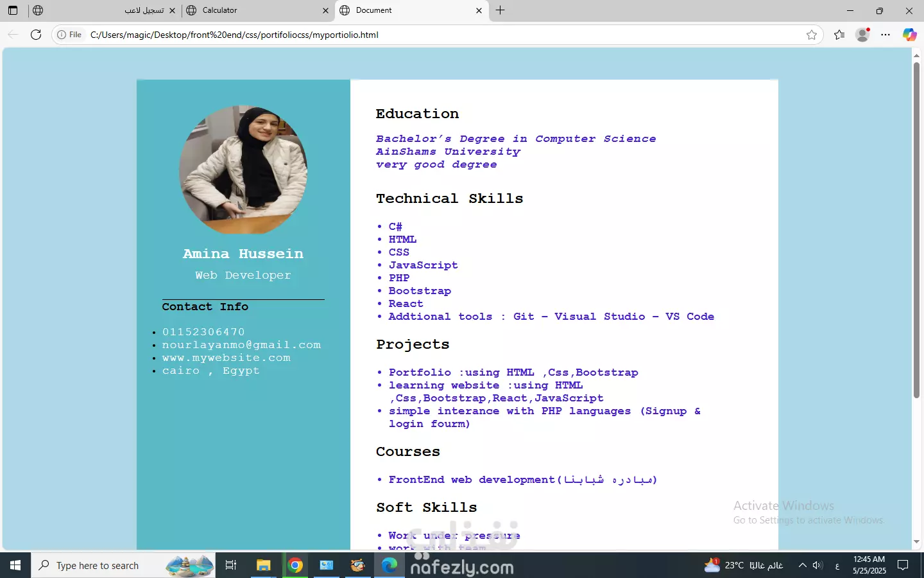The height and width of the screenshot is (578, 924).
Task: Close the Calculator tab
Action: (325, 10)
